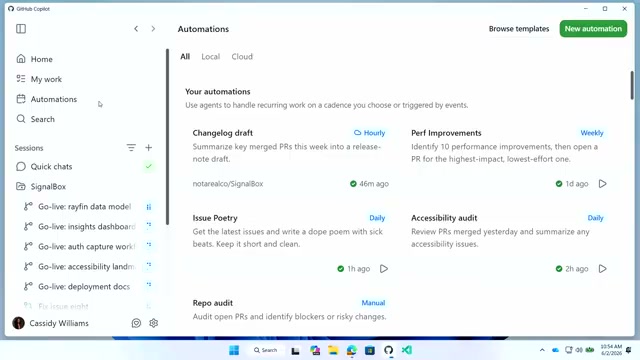
Task: Click the Sessions filter icon
Action: coord(131,147)
